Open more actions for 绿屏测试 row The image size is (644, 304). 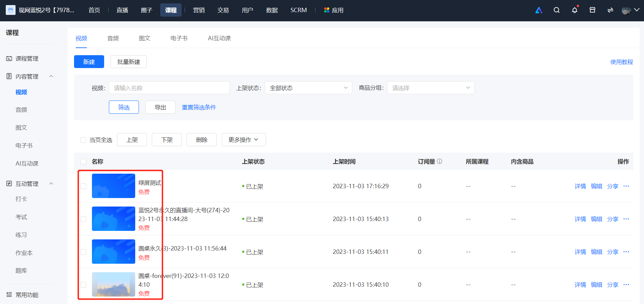[626, 186]
